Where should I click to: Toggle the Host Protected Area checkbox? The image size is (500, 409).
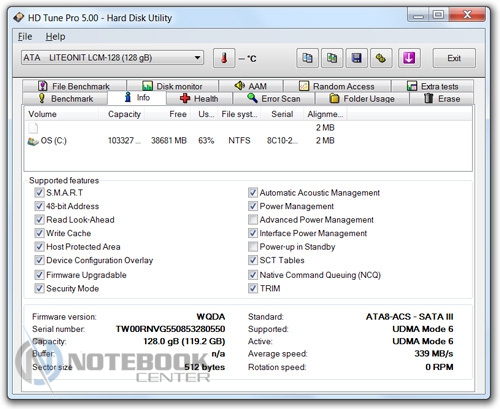[39, 247]
